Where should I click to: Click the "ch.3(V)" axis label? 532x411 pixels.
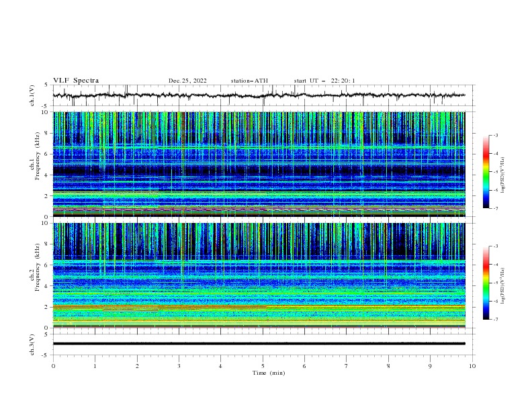click(32, 345)
